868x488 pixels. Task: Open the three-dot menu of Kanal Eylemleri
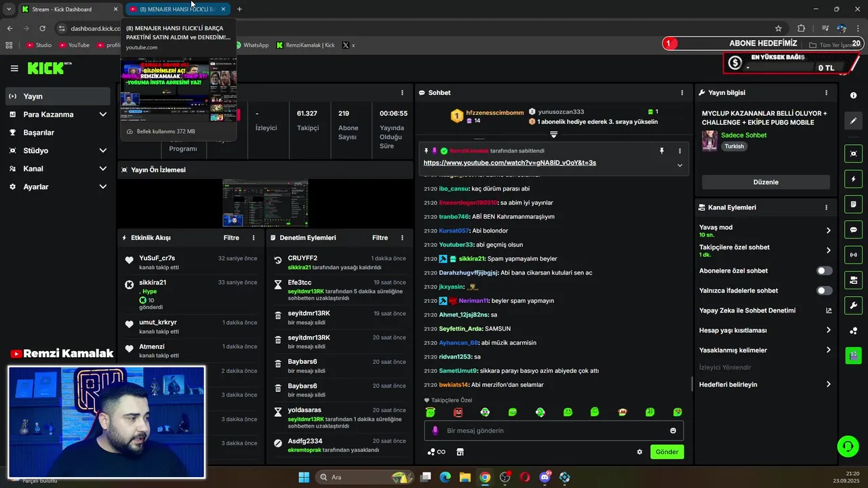click(826, 207)
